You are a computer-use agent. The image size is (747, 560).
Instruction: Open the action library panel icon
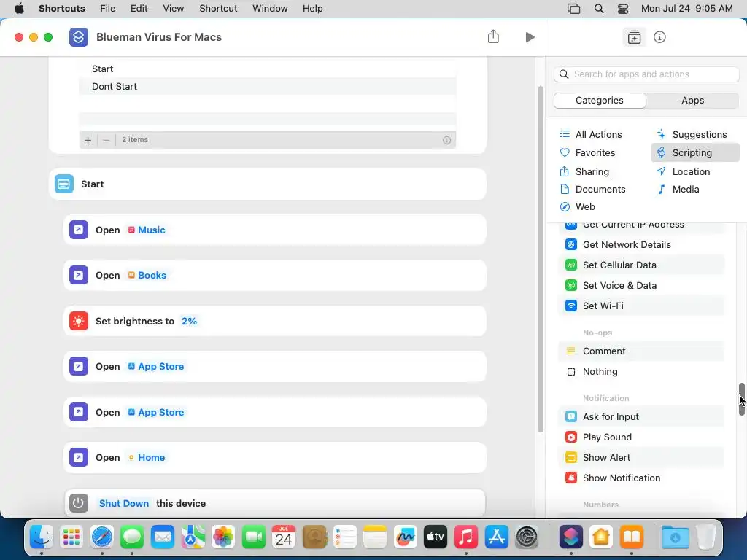tap(634, 37)
